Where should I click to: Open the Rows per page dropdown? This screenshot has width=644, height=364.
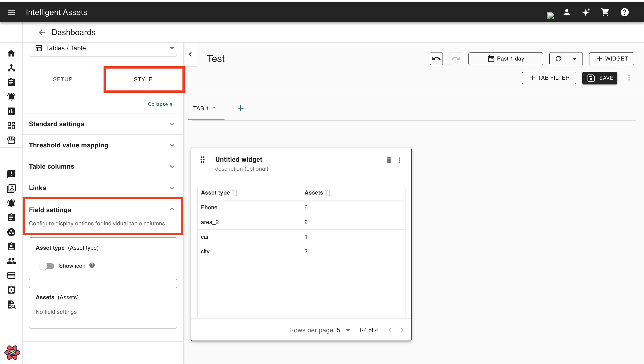(x=343, y=330)
